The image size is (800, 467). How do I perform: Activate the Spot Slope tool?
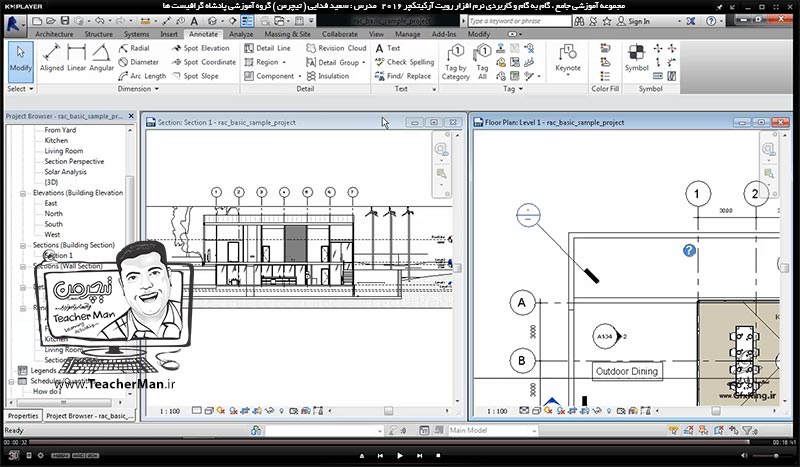click(195, 76)
